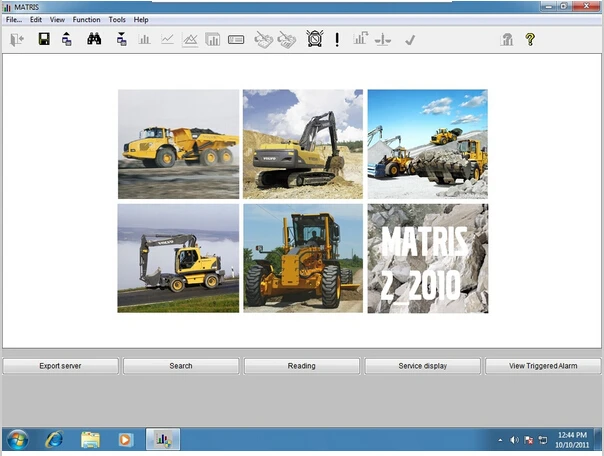The height and width of the screenshot is (456, 604).
Task: Click the alarm clock icon
Action: [315, 39]
